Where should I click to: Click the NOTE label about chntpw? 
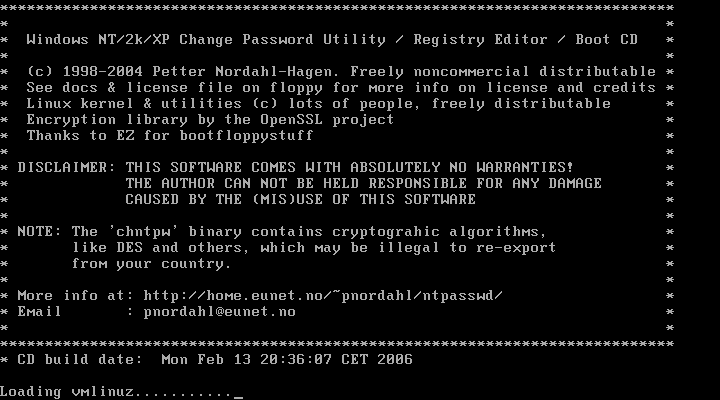[35, 231]
